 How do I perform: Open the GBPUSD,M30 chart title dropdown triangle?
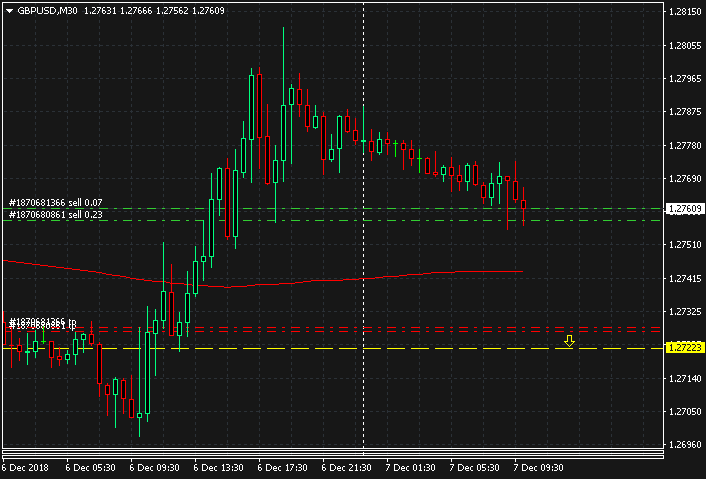point(8,11)
